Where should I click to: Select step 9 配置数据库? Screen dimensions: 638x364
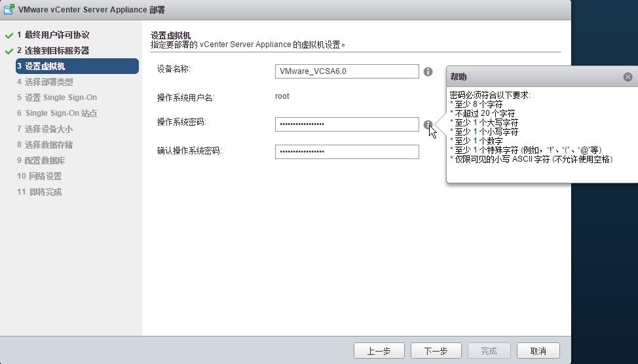click(41, 160)
